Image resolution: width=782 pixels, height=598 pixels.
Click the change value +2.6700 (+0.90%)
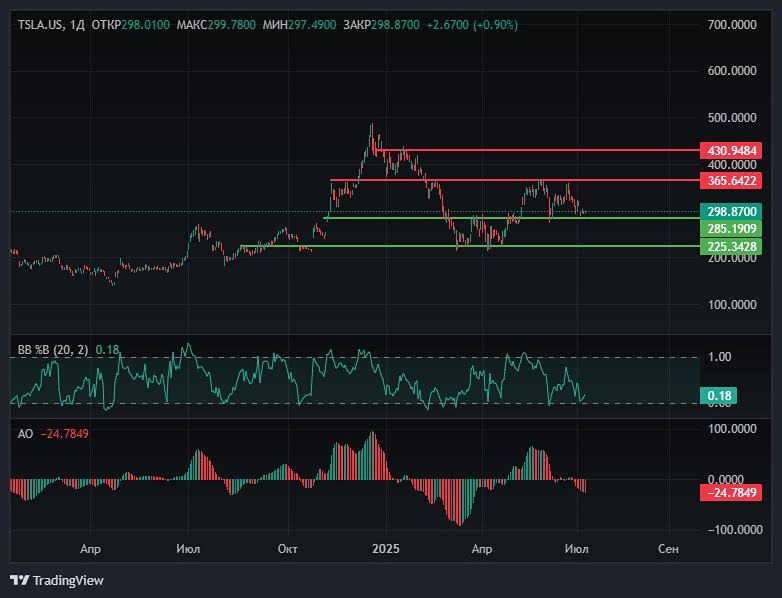[472, 24]
